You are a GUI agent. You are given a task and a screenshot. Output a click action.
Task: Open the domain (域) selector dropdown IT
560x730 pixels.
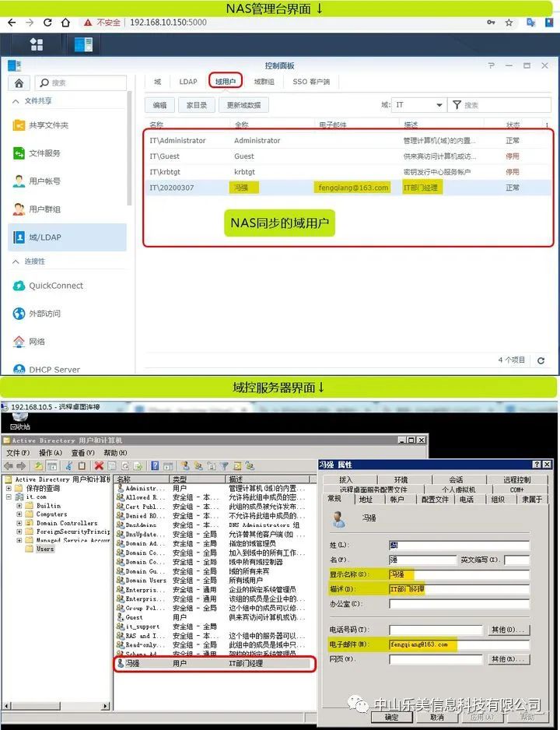pyautogui.click(x=418, y=105)
